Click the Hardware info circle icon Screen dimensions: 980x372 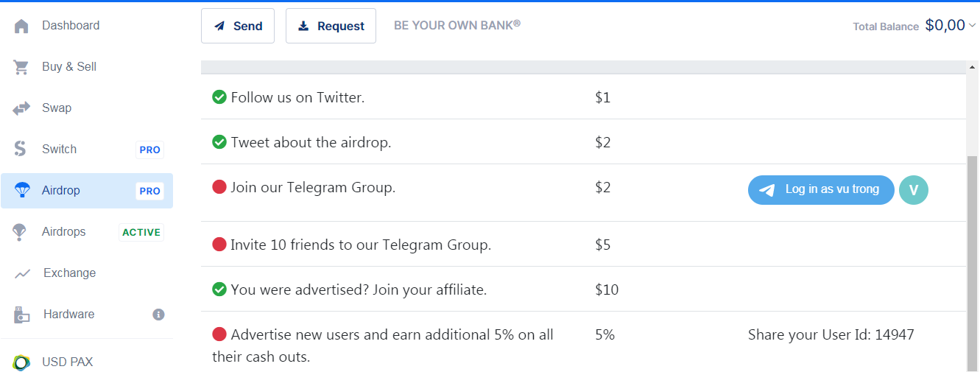(158, 315)
